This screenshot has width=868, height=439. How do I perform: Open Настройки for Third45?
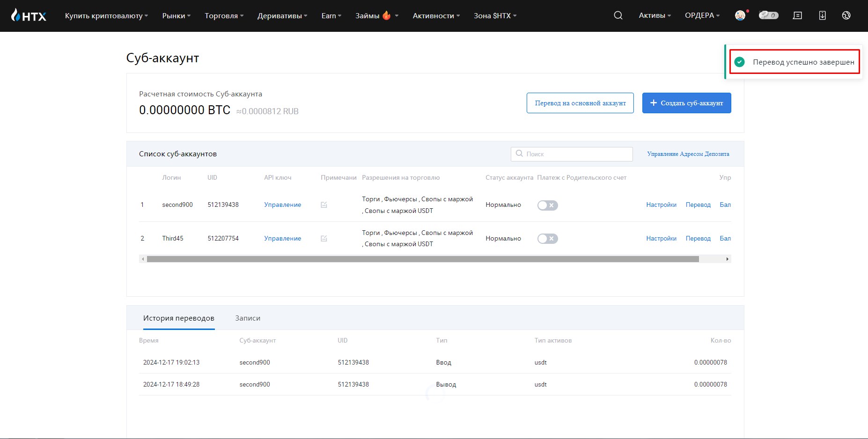[x=661, y=238]
